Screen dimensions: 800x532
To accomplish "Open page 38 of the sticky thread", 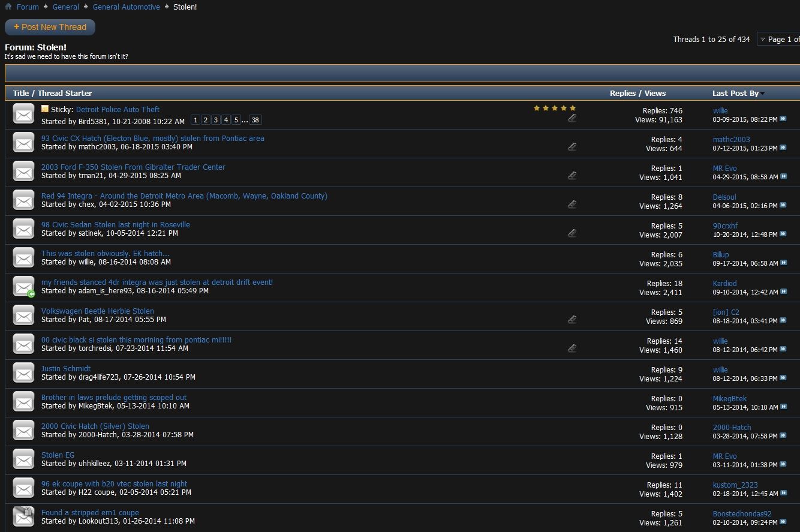I will [x=255, y=120].
